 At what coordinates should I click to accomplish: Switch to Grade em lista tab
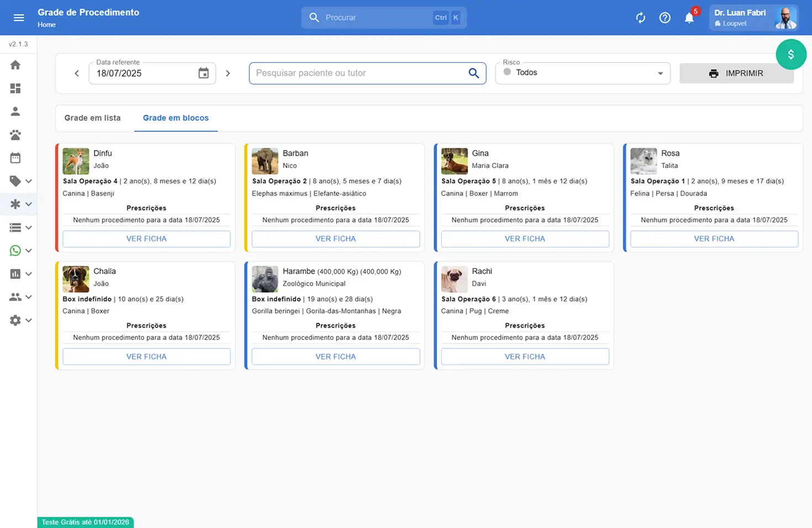click(92, 118)
